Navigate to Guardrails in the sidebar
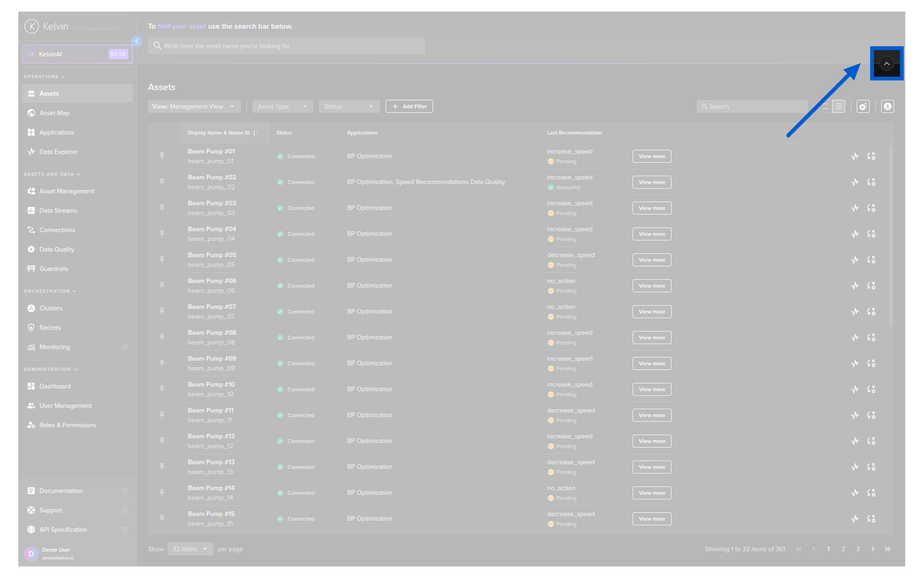 click(x=54, y=269)
